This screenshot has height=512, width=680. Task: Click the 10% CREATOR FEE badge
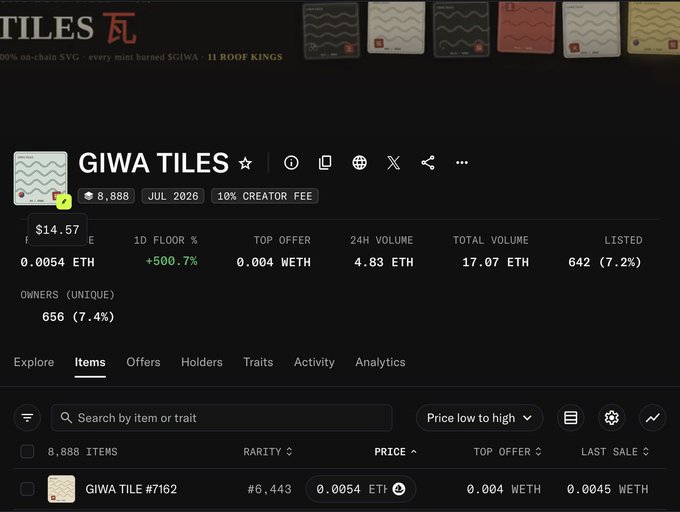click(265, 196)
